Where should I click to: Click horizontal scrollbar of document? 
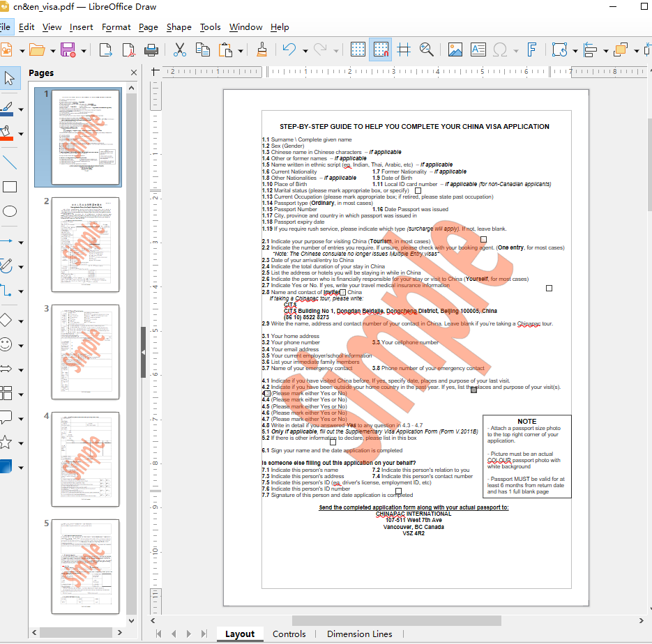(397, 620)
